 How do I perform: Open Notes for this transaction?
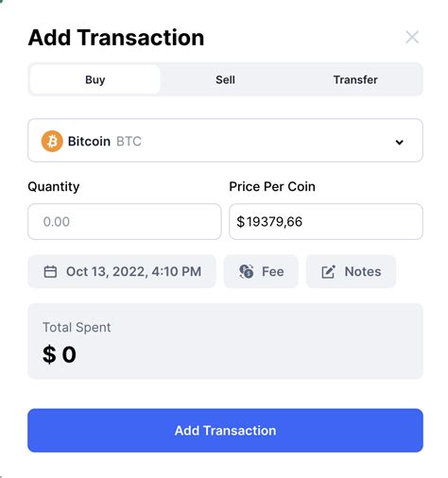click(351, 271)
